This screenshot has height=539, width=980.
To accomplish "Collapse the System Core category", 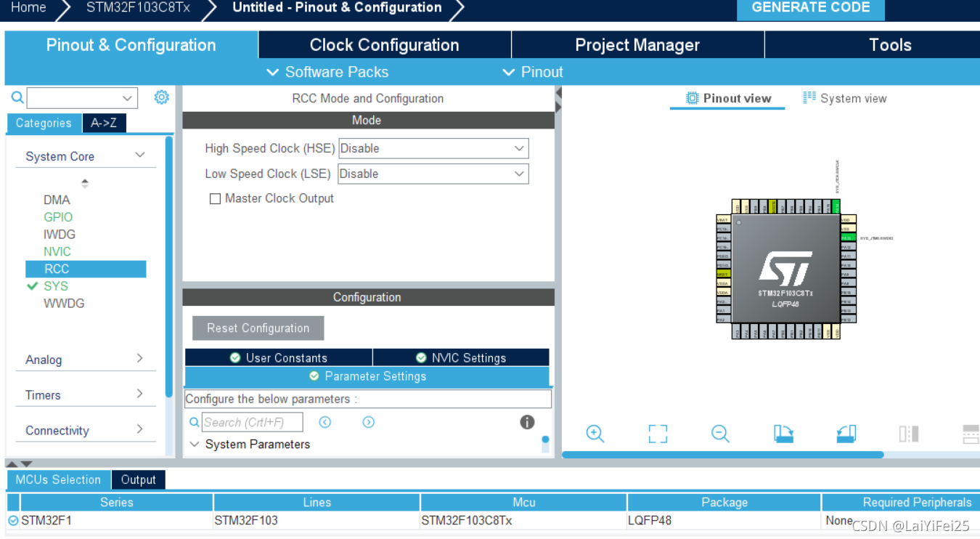I will pyautogui.click(x=140, y=155).
